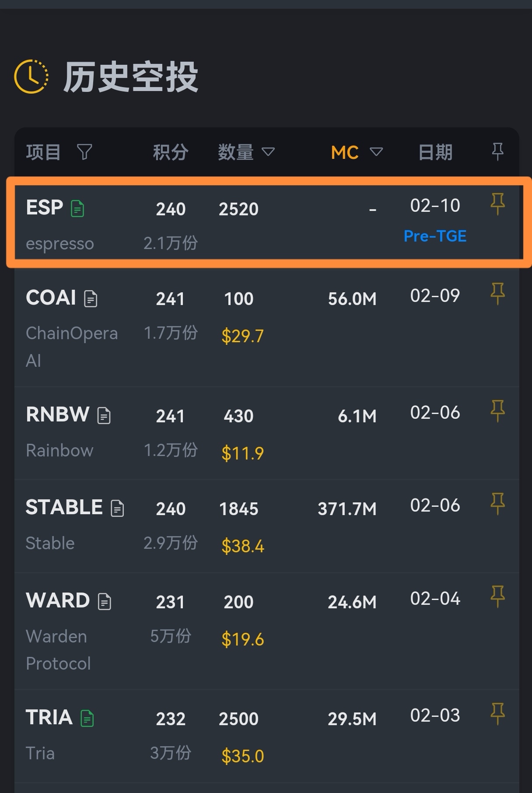This screenshot has height=793, width=532.
Task: Sort by 数量 dropdown arrow
Action: (x=268, y=152)
